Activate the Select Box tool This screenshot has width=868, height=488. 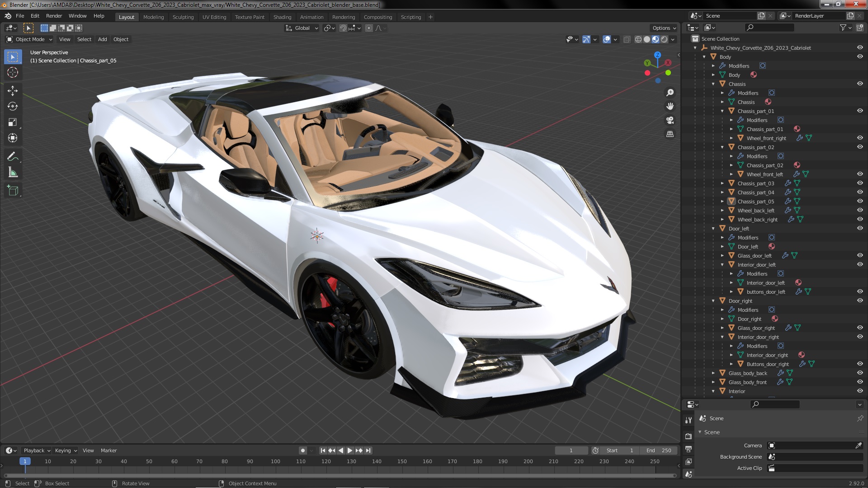click(x=13, y=57)
